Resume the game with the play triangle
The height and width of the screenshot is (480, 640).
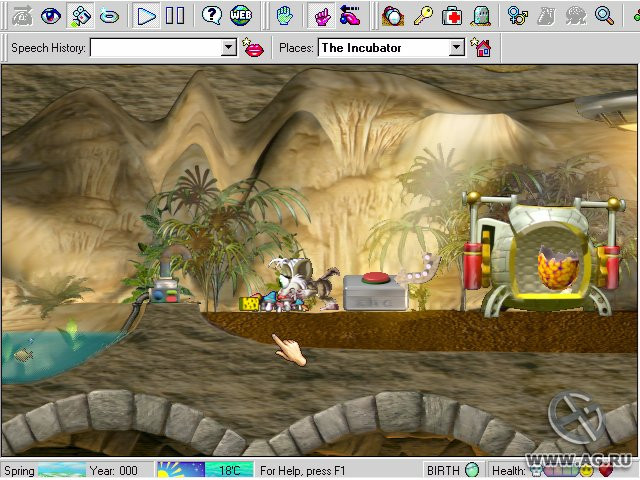[146, 16]
